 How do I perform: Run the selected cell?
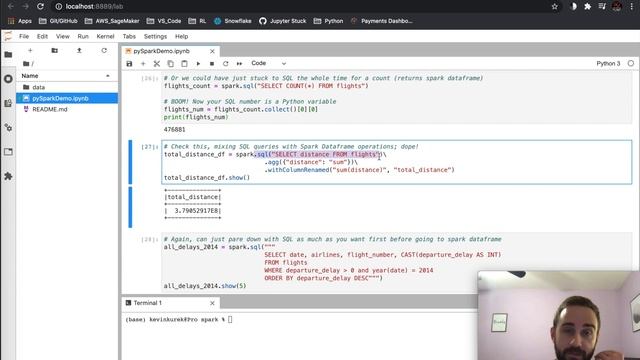(x=198, y=64)
